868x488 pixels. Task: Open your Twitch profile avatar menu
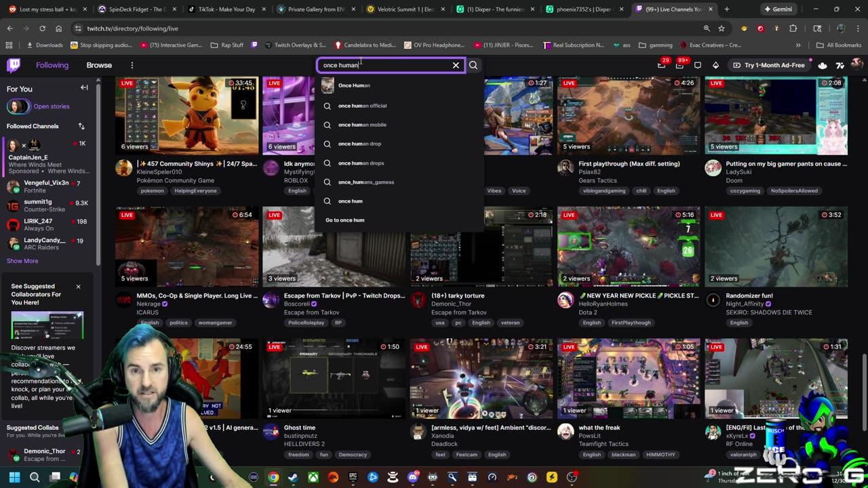coord(857,65)
